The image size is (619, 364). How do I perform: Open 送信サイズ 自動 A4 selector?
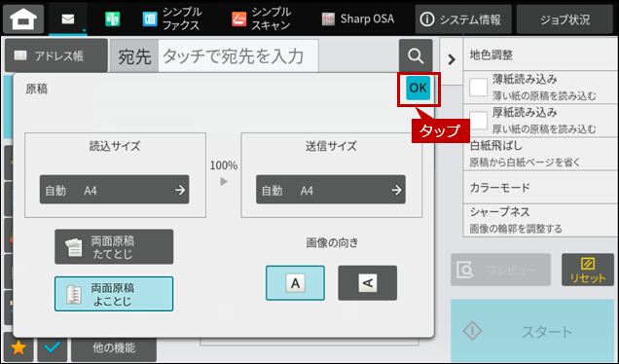point(330,190)
